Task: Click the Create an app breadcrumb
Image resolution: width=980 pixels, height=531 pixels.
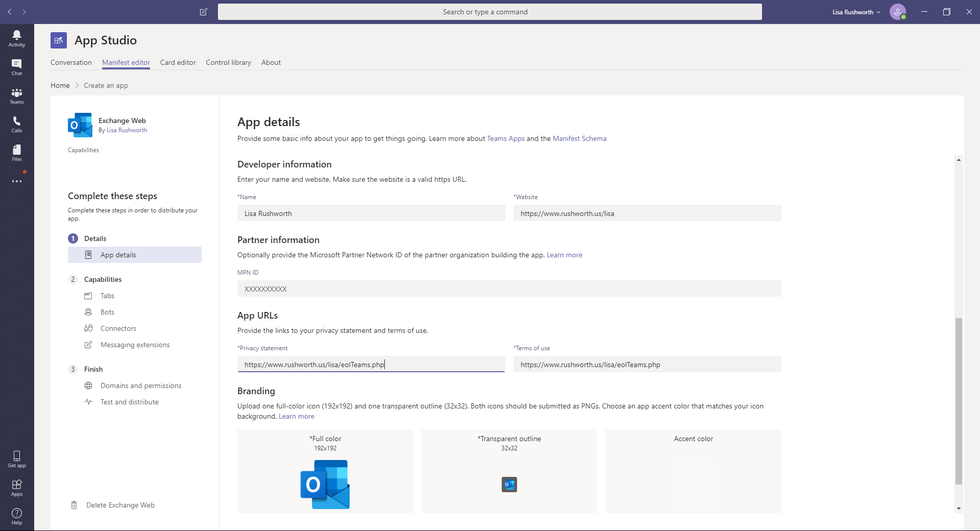Action: (x=106, y=85)
